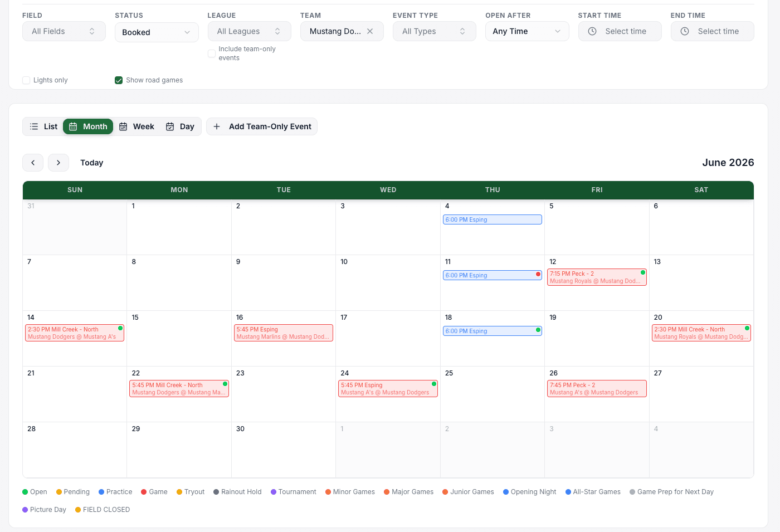Switch to List view
This screenshot has height=532, width=780.
43,126
